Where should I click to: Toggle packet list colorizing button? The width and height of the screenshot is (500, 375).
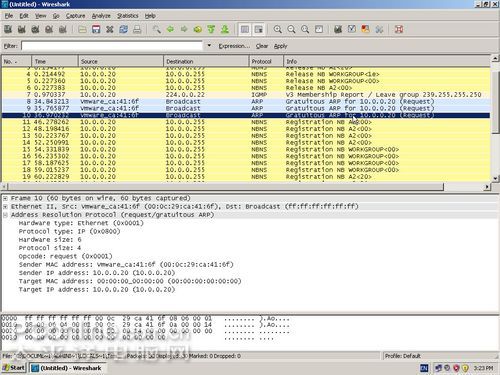245,29
